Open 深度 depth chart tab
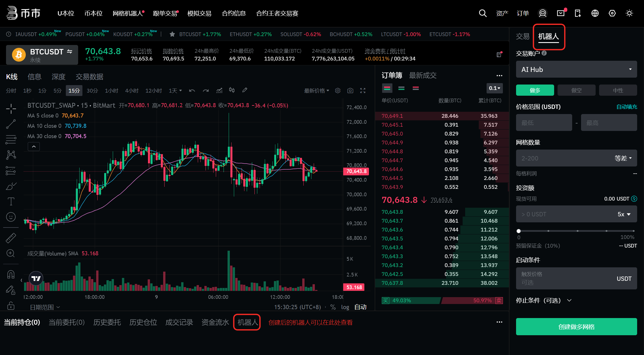Screen dimensions: 644x355 58,77
